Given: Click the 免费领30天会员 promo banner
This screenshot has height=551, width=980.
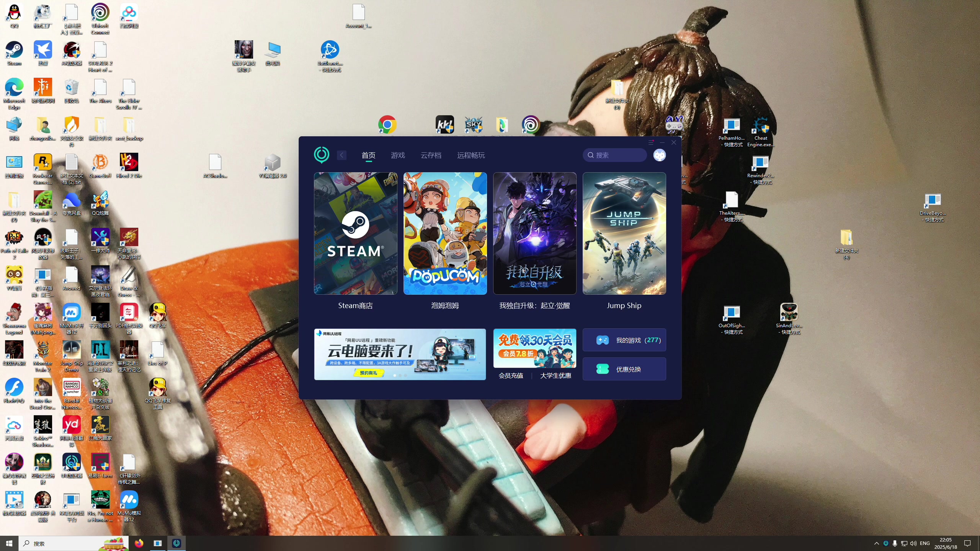Looking at the screenshot, I should click(534, 348).
